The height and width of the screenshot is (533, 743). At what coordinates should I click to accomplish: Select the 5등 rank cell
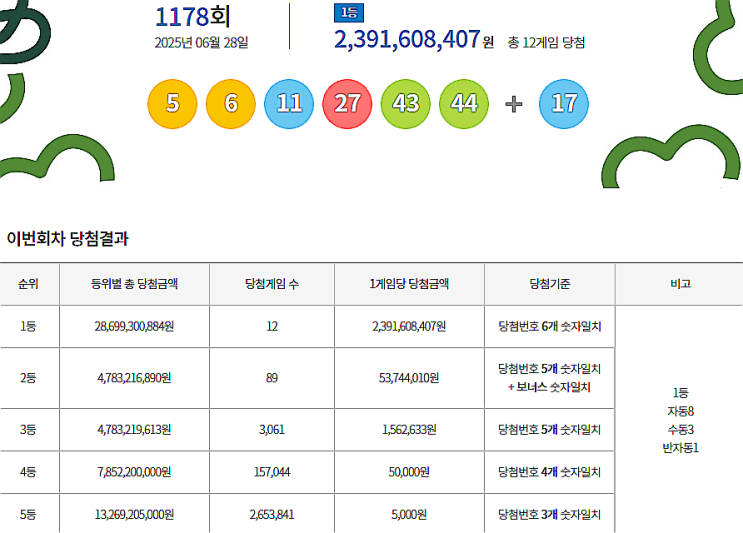[x=28, y=515]
